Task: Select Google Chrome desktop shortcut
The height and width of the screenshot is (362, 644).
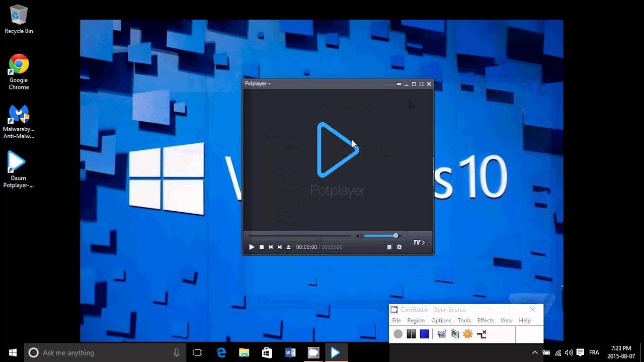Action: [x=19, y=72]
